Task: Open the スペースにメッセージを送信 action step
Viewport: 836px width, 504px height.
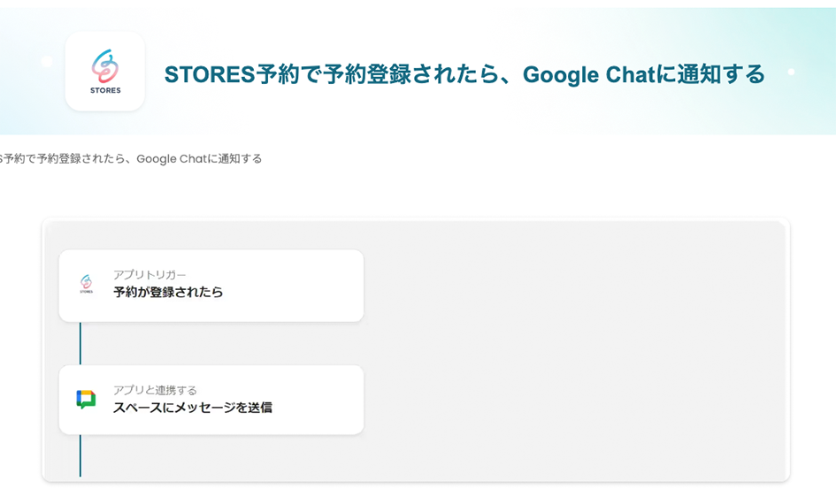Action: click(x=192, y=408)
